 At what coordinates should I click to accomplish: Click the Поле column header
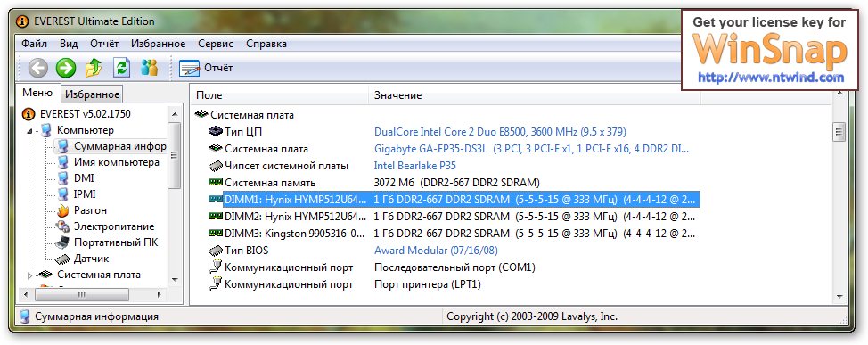[280, 95]
